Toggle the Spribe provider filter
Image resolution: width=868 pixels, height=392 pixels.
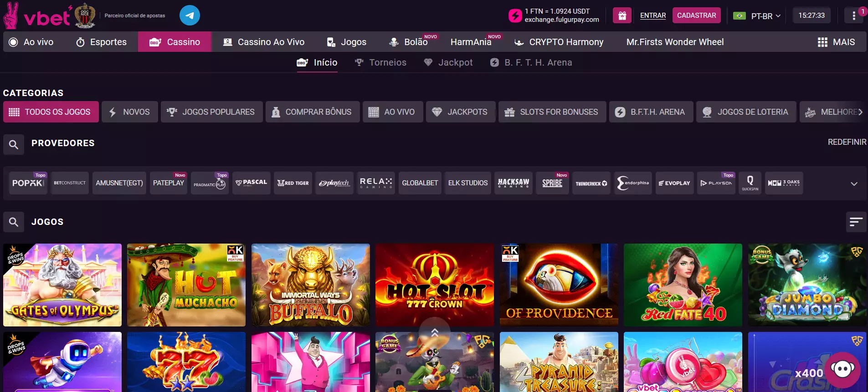[x=552, y=183]
